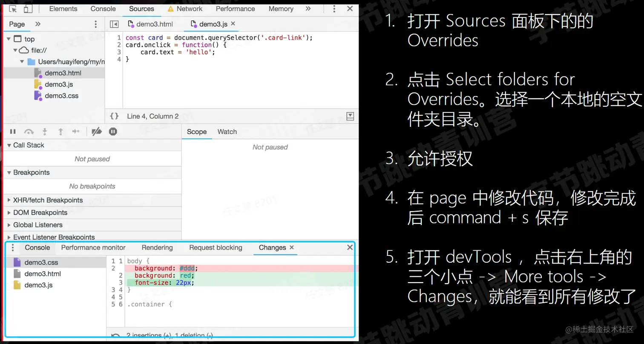The height and width of the screenshot is (344, 644).
Task: Activate the inspect element picker icon
Action: tap(13, 9)
